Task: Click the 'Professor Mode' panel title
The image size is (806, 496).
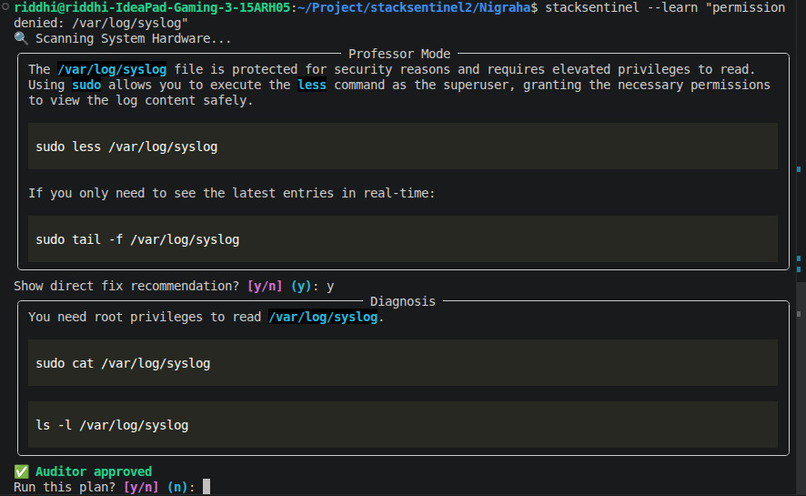Action: coord(399,54)
